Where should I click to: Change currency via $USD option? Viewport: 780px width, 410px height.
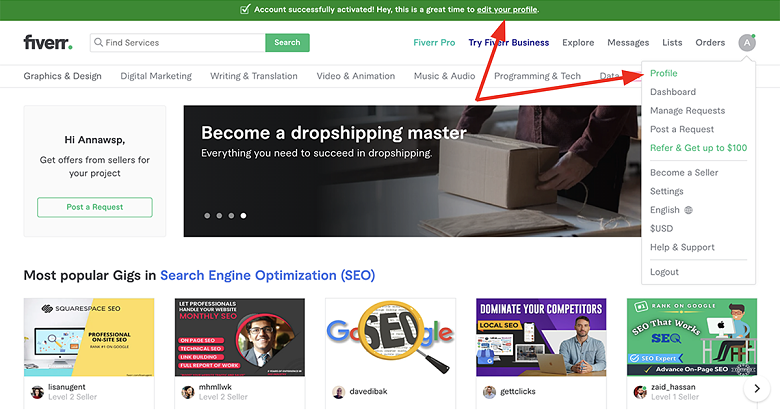point(661,229)
